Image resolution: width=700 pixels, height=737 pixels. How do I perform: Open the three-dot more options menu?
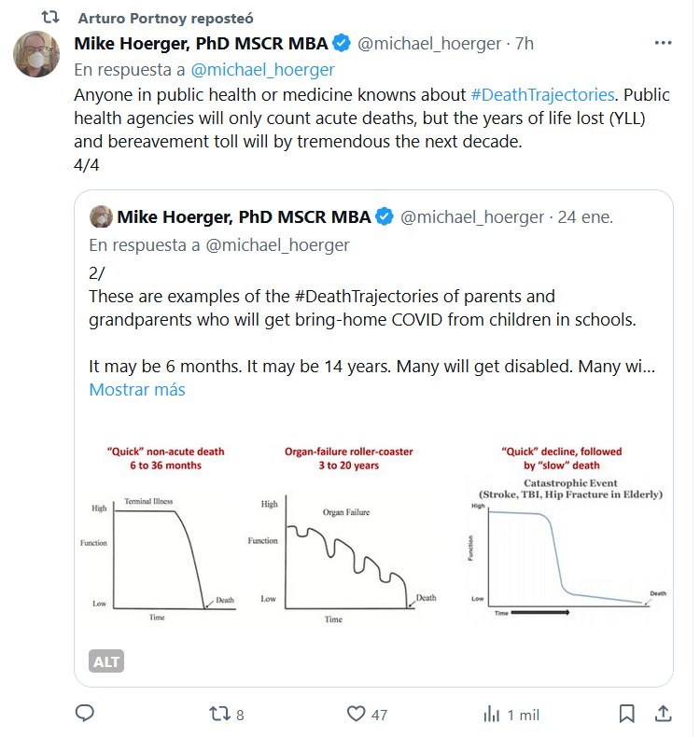click(x=663, y=43)
